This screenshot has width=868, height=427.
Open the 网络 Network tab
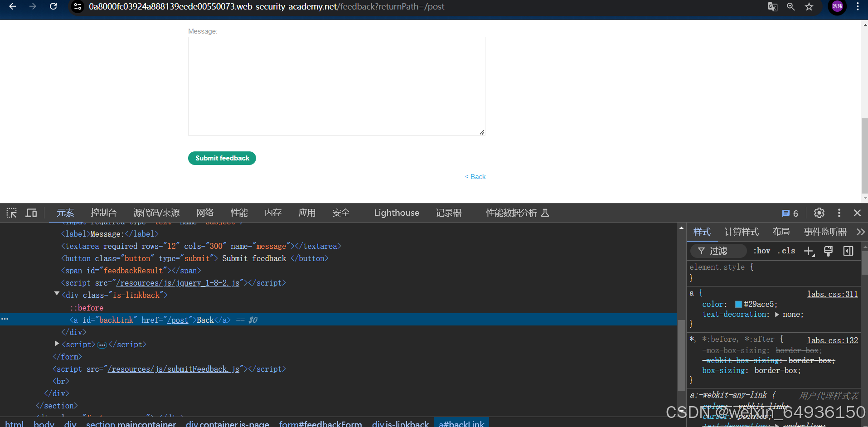tap(205, 213)
